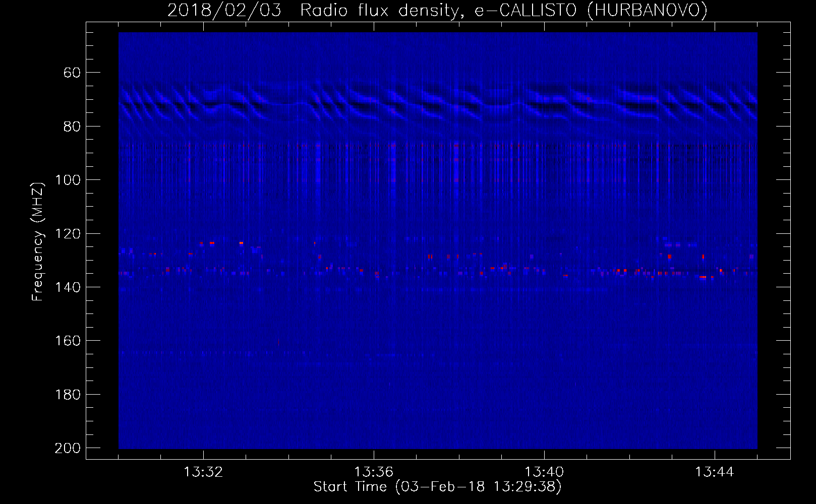
Task: Click the 'Start Time (03-Feb-18 13:29:38)' label
Action: (437, 487)
